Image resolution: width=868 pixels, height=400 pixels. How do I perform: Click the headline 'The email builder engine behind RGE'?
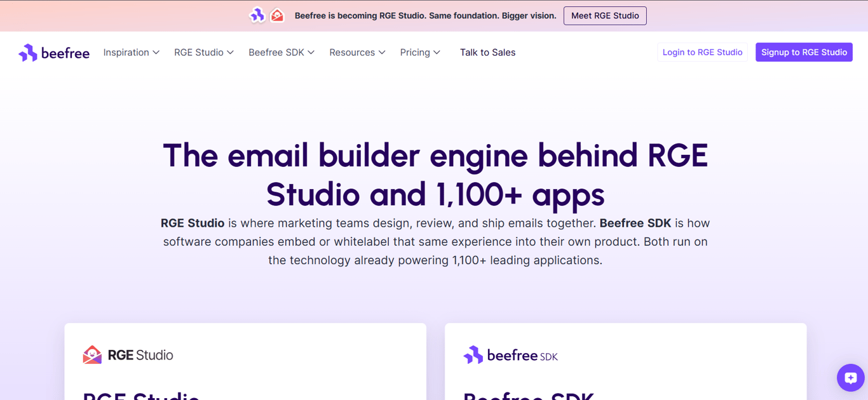pyautogui.click(x=435, y=156)
